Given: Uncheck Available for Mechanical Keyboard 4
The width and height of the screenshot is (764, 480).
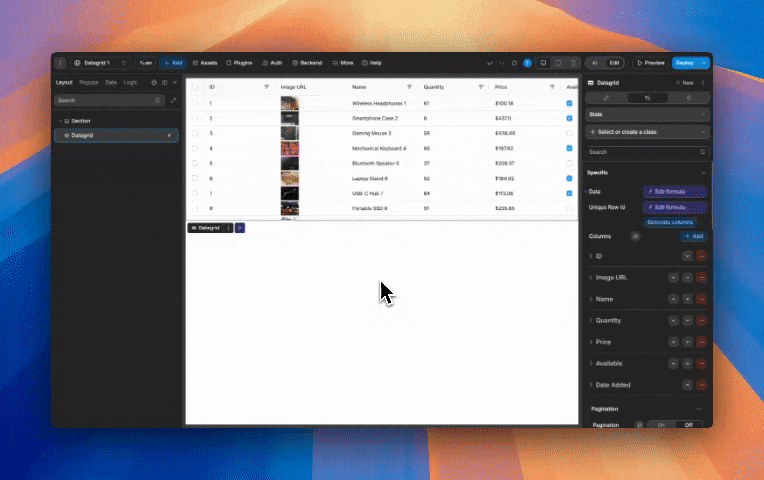Looking at the screenshot, I should tap(569, 148).
